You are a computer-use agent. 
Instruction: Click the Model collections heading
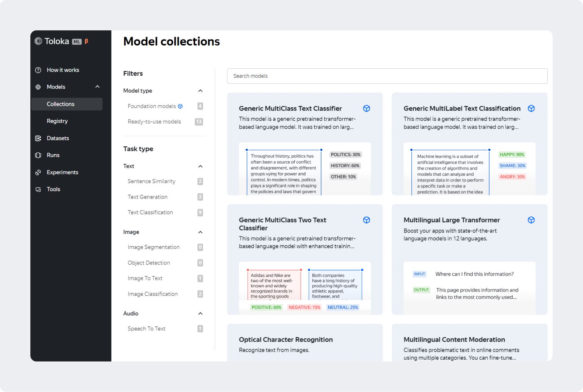pos(172,41)
